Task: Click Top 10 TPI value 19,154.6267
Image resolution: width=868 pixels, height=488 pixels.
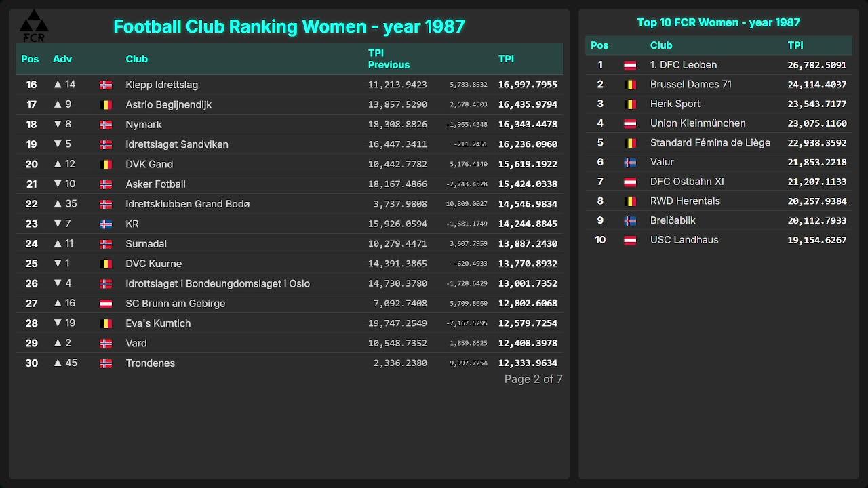Action: coord(817,240)
